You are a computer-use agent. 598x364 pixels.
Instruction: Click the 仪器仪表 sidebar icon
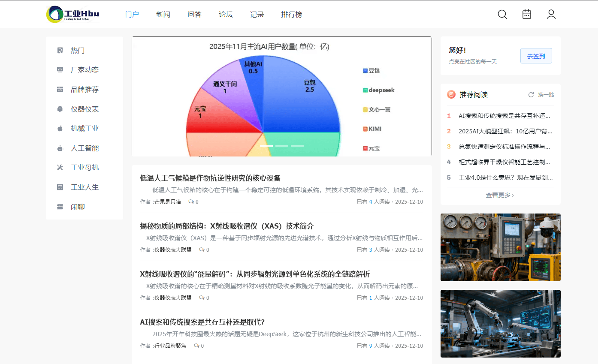(60, 109)
